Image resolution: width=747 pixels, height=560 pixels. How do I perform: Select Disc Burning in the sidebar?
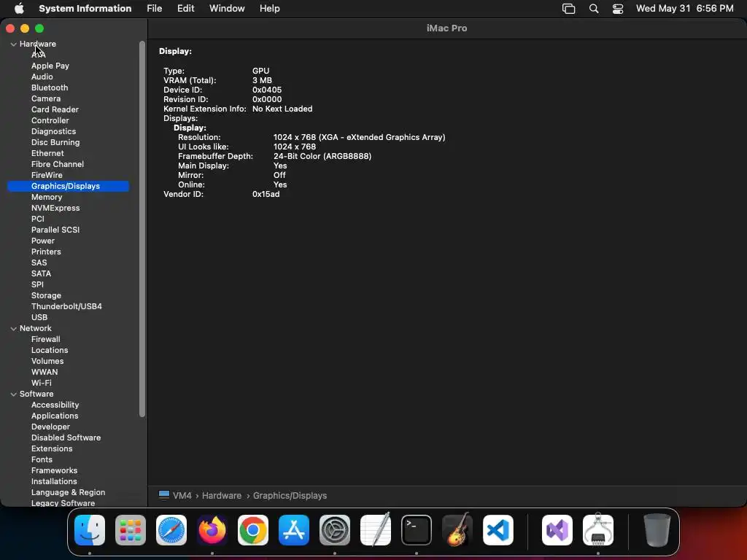(x=55, y=142)
